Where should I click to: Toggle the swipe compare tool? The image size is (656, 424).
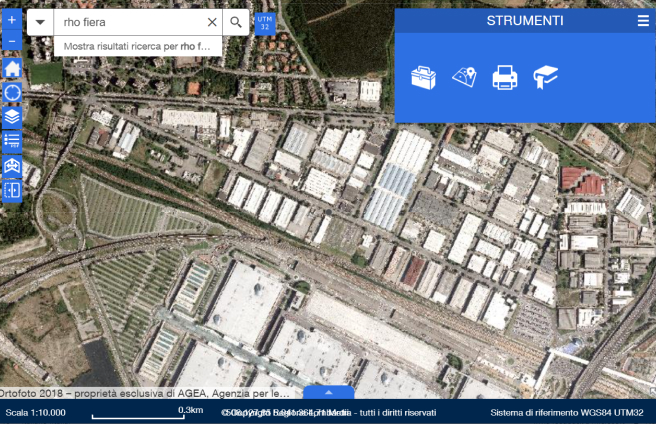12,190
